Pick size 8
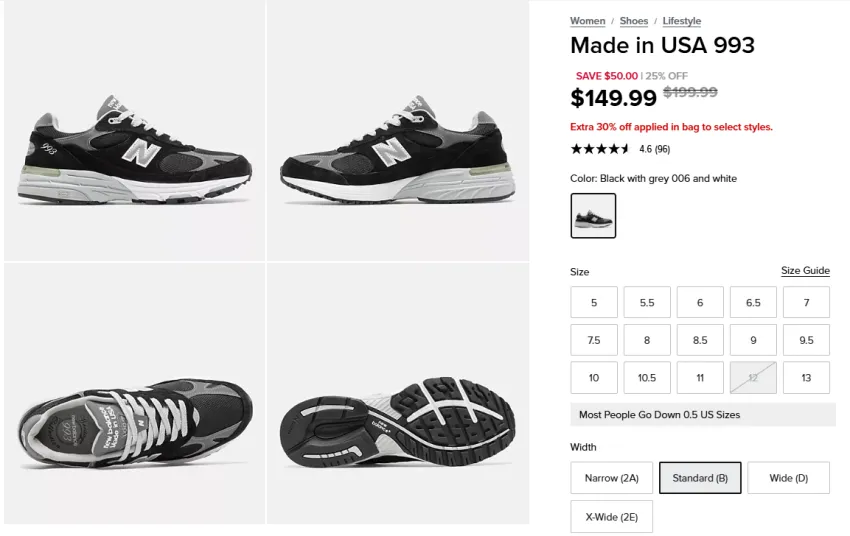 647,340
